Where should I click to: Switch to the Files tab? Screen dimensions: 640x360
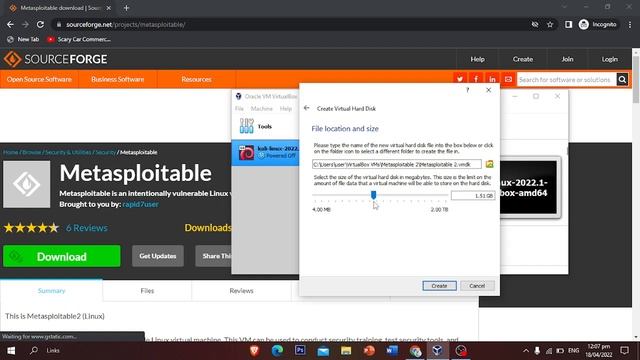[147, 291]
